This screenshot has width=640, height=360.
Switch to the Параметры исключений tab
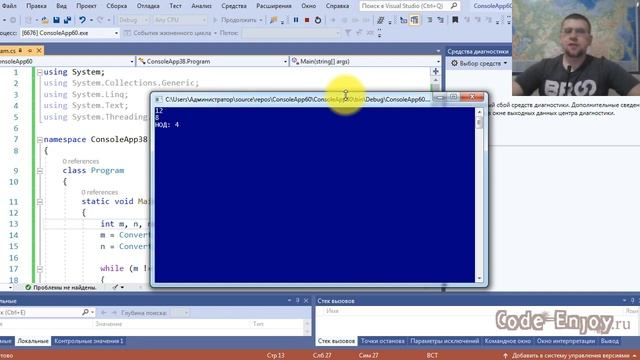(444, 341)
